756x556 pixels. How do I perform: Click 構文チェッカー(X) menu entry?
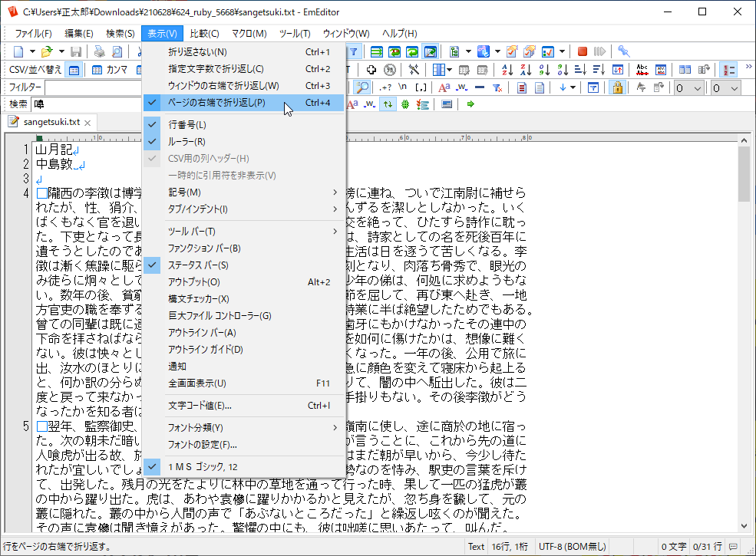coord(243,299)
